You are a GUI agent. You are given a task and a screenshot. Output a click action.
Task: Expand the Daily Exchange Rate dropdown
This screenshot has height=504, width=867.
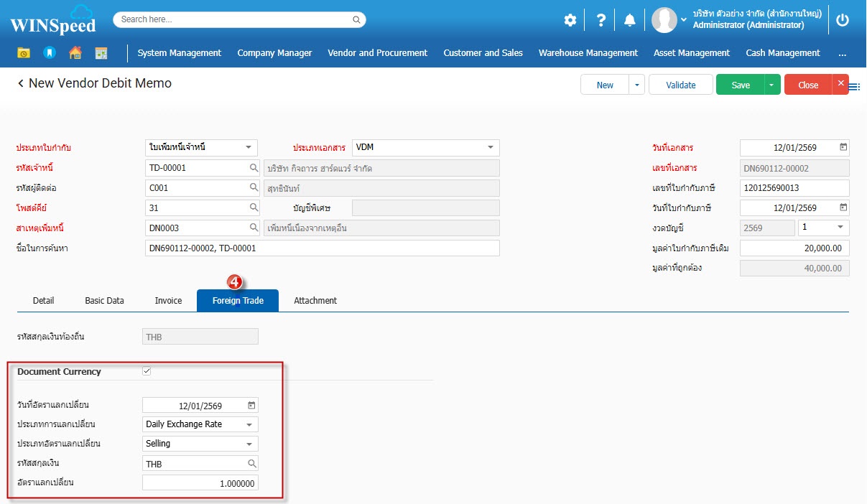pyautogui.click(x=249, y=424)
